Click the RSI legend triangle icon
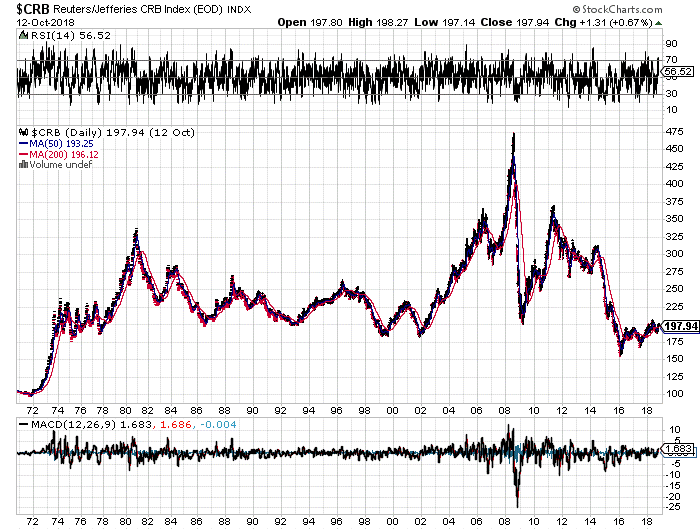Viewport: 700px width, 530px height. [x=24, y=35]
